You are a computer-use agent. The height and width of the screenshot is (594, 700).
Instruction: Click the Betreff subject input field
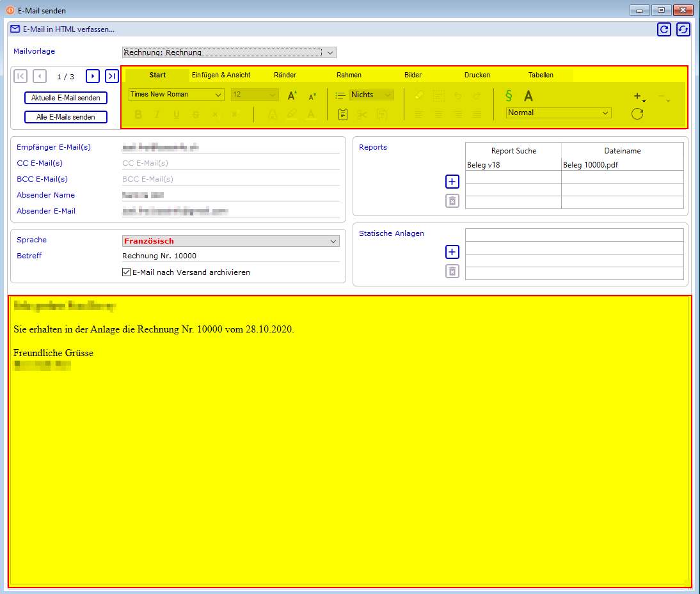(230, 256)
